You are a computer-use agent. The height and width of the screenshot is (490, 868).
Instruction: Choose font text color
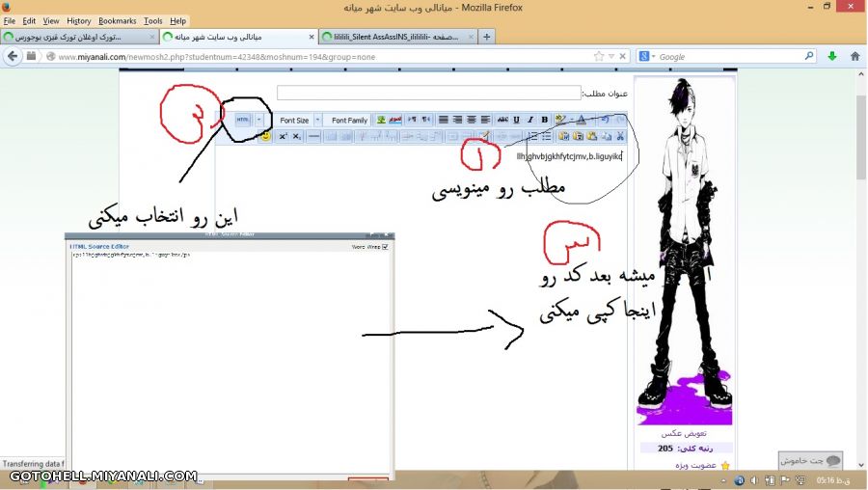582,120
